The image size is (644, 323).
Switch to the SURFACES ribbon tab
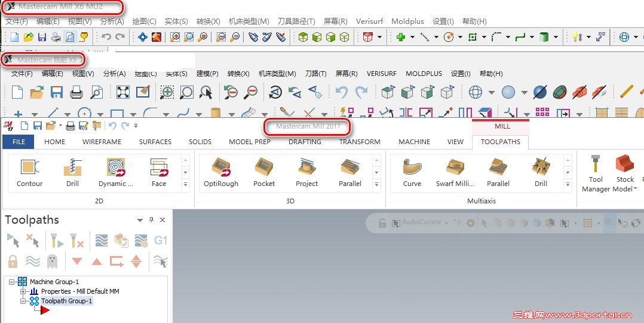pyautogui.click(x=155, y=142)
